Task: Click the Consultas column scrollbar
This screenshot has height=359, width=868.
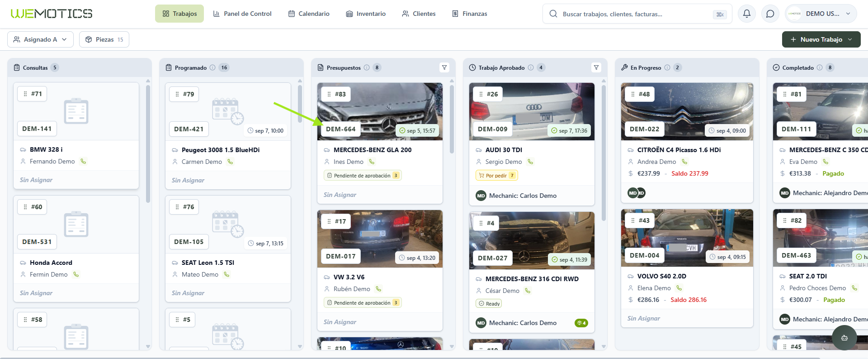Action: pyautogui.click(x=148, y=143)
